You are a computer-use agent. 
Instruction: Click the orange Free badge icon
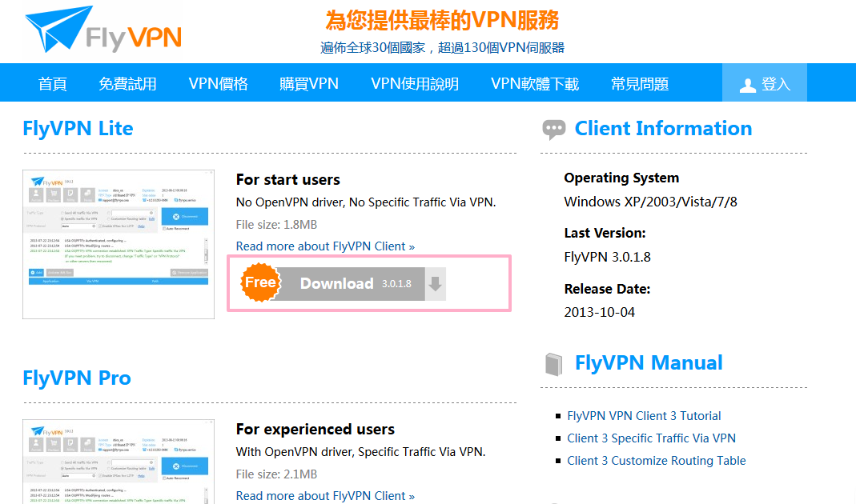click(x=260, y=282)
